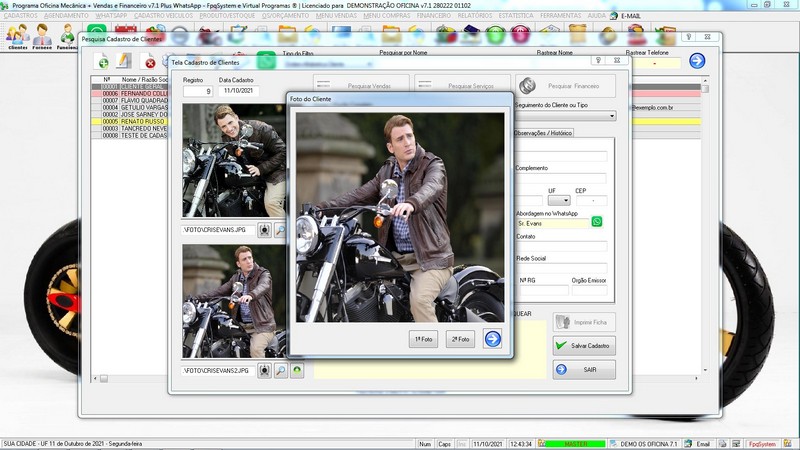Click the WhatsApp icon beside Sr. Evans
The height and width of the screenshot is (450, 800).
(x=597, y=222)
